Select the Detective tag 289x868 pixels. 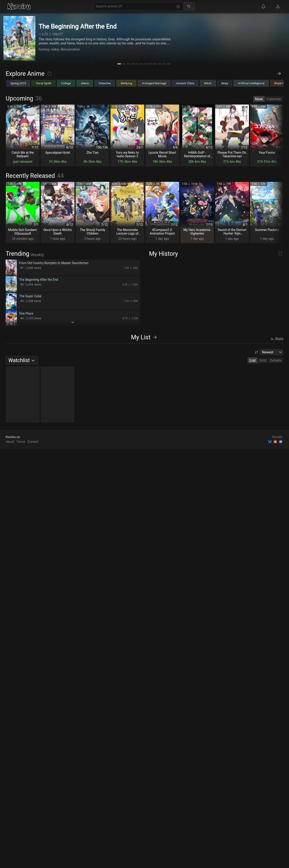(x=105, y=83)
